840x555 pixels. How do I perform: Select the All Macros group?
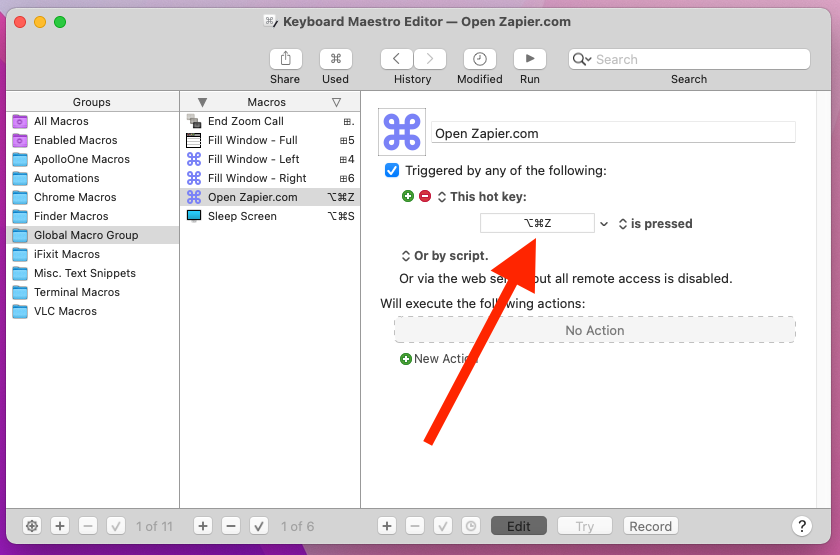click(x=93, y=121)
